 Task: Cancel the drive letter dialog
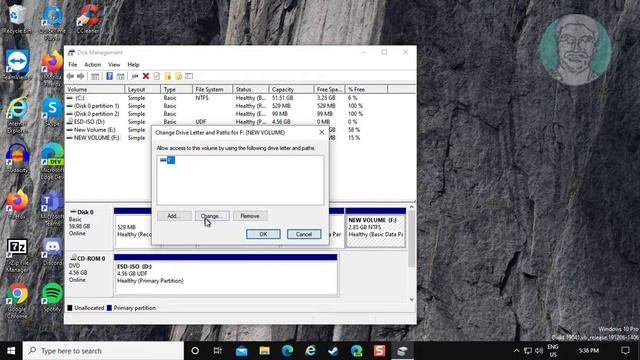(x=304, y=234)
